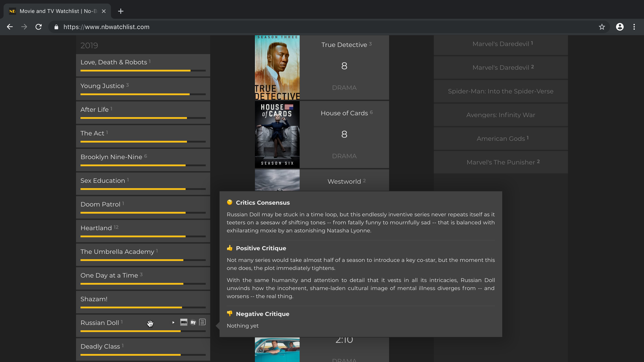Play the Russian Doll trailer
The height and width of the screenshot is (362, 644).
[x=173, y=322]
